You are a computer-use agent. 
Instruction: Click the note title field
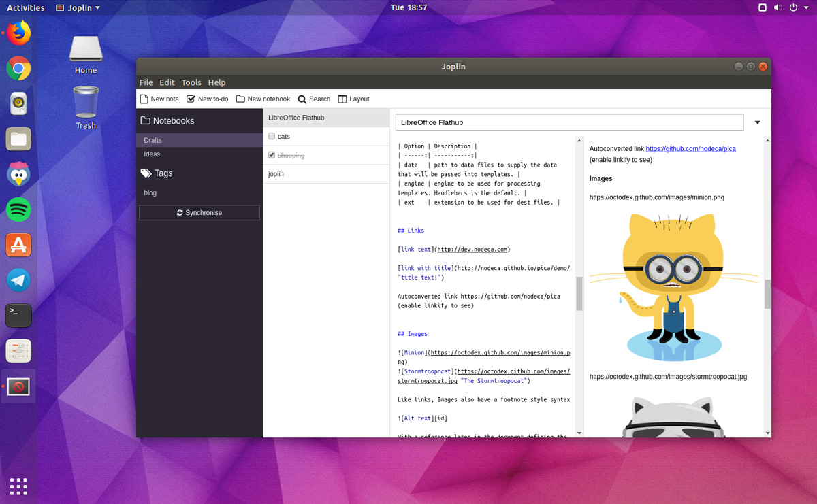(x=569, y=122)
